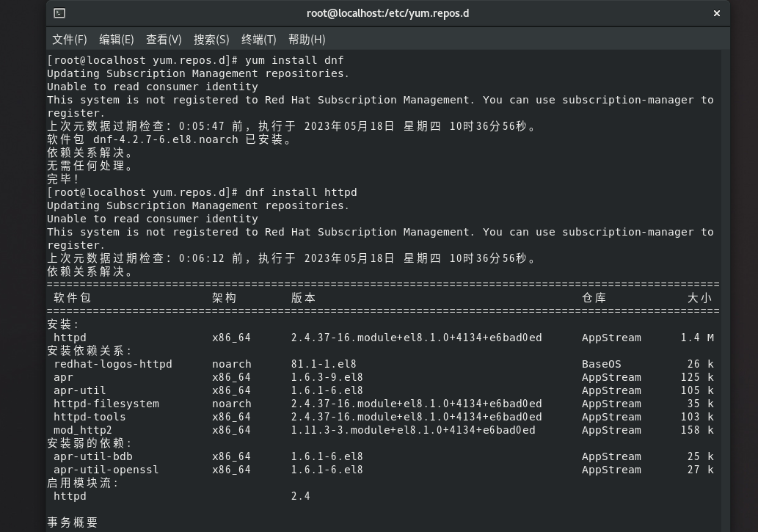Open the 终端(T) menu
Image resolution: width=758 pixels, height=532 pixels.
coord(258,39)
